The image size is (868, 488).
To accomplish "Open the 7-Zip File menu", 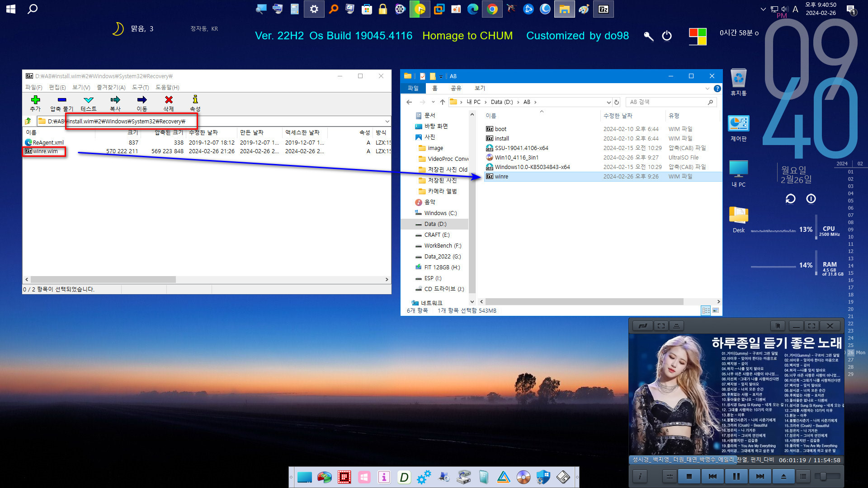I will [x=34, y=87].
